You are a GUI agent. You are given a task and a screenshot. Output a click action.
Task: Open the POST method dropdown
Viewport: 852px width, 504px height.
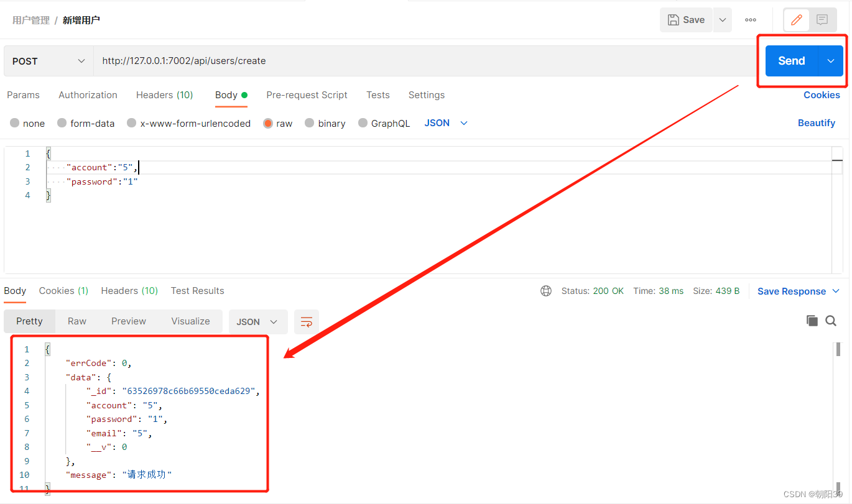49,61
